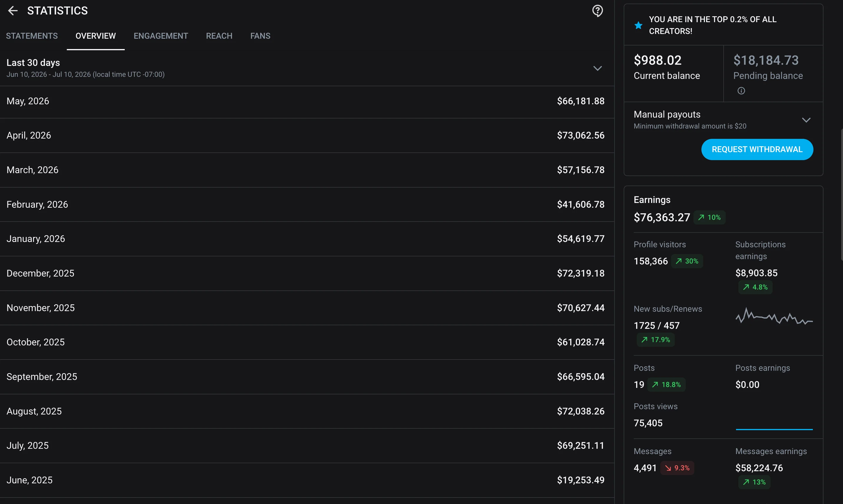Click the December, 2025 row
The height and width of the screenshot is (504, 843).
pos(307,273)
